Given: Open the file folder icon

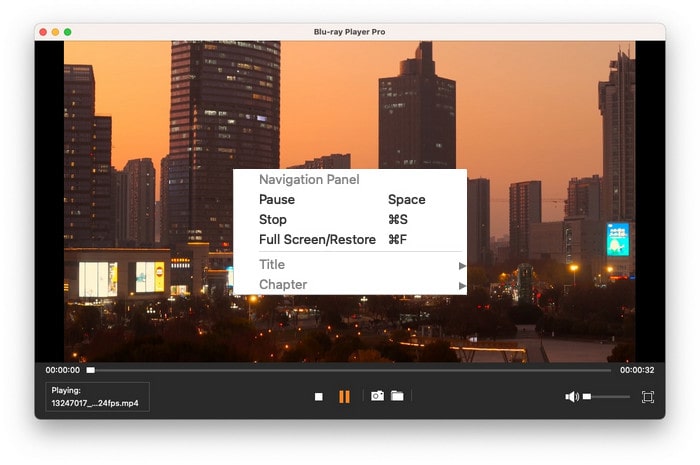Looking at the screenshot, I should (x=397, y=397).
